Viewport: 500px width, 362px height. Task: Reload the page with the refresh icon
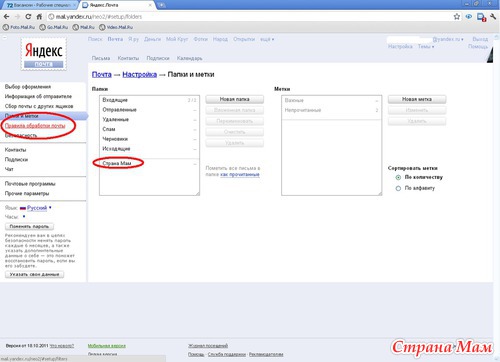click(28, 17)
